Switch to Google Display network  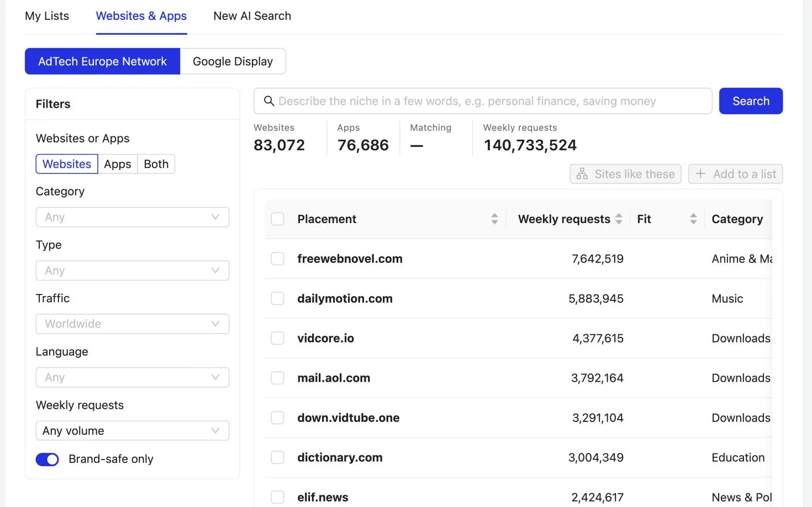[x=233, y=61]
